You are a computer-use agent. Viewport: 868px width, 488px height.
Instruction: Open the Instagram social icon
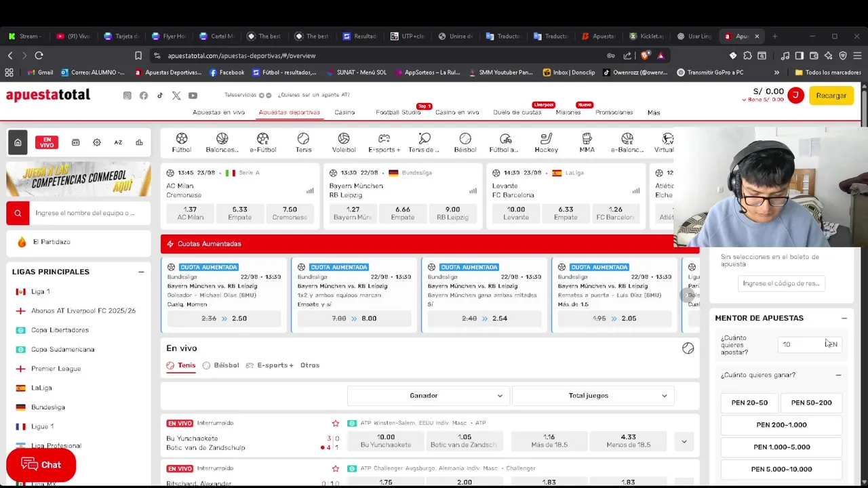click(x=127, y=96)
